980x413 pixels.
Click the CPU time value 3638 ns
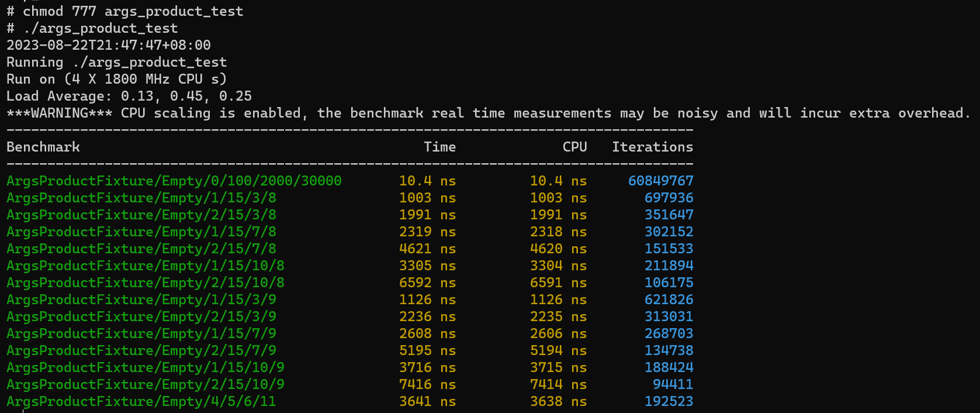[559, 401]
